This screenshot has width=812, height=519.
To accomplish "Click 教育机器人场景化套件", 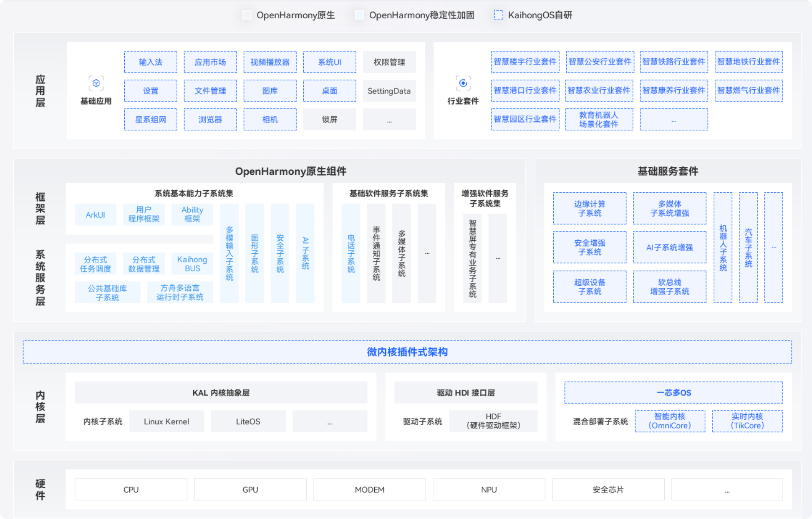I will coord(599,119).
